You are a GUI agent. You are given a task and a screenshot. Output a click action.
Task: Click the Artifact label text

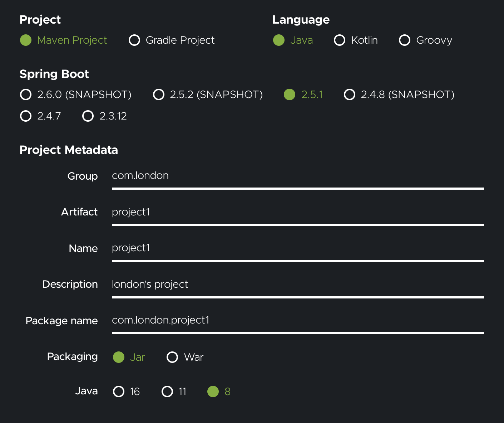coord(79,212)
